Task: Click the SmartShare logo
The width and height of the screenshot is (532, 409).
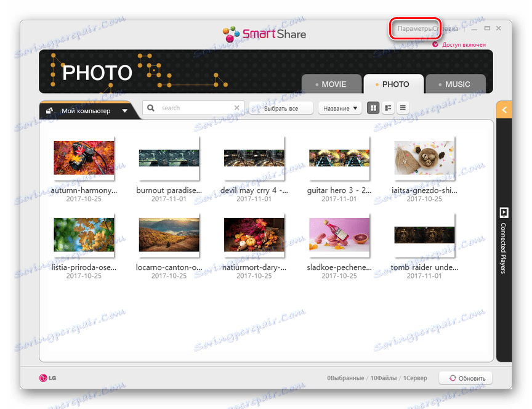Action: (264, 34)
